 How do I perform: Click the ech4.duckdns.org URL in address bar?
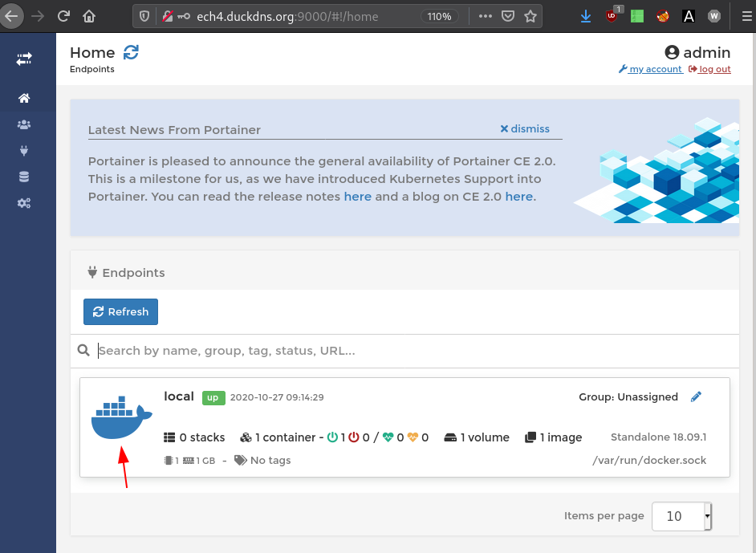point(287,16)
